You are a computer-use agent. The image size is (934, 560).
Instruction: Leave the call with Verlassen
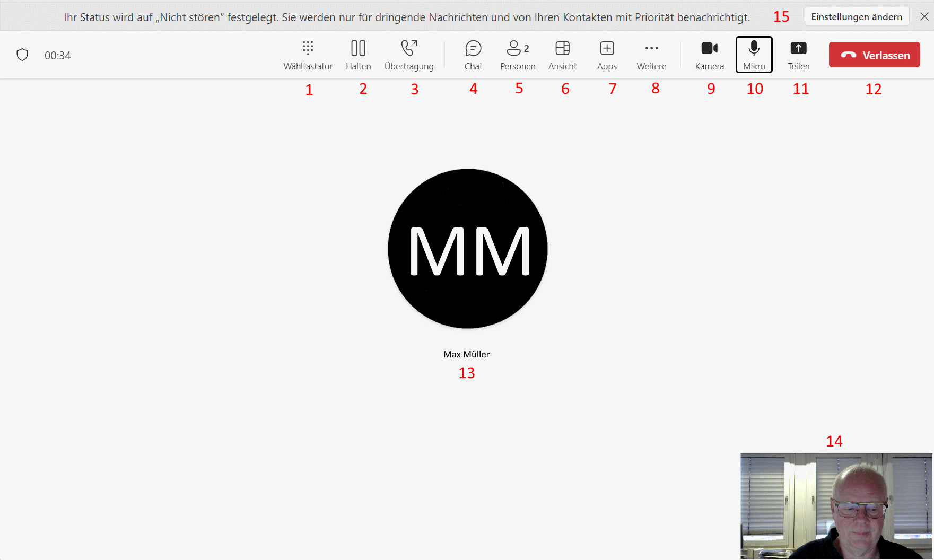pos(874,55)
